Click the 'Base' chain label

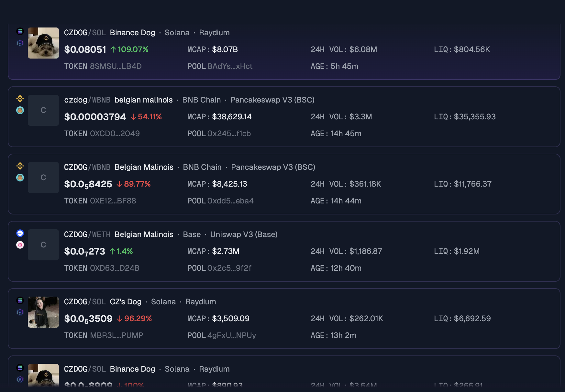192,234
